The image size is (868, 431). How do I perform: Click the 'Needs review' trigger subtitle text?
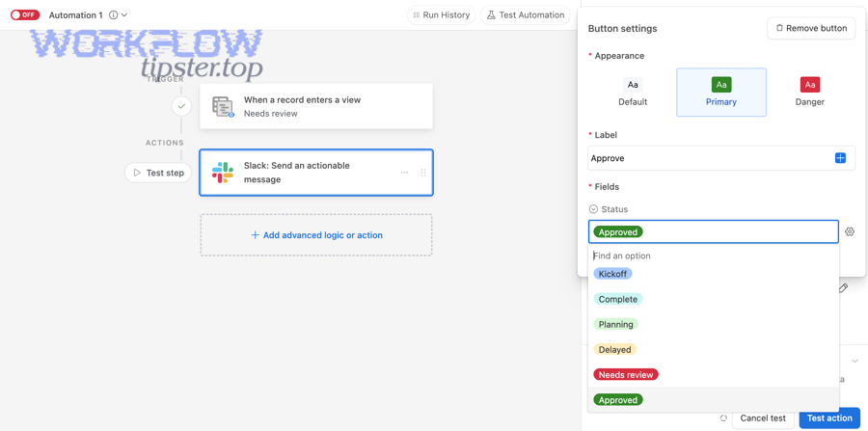[x=271, y=114]
